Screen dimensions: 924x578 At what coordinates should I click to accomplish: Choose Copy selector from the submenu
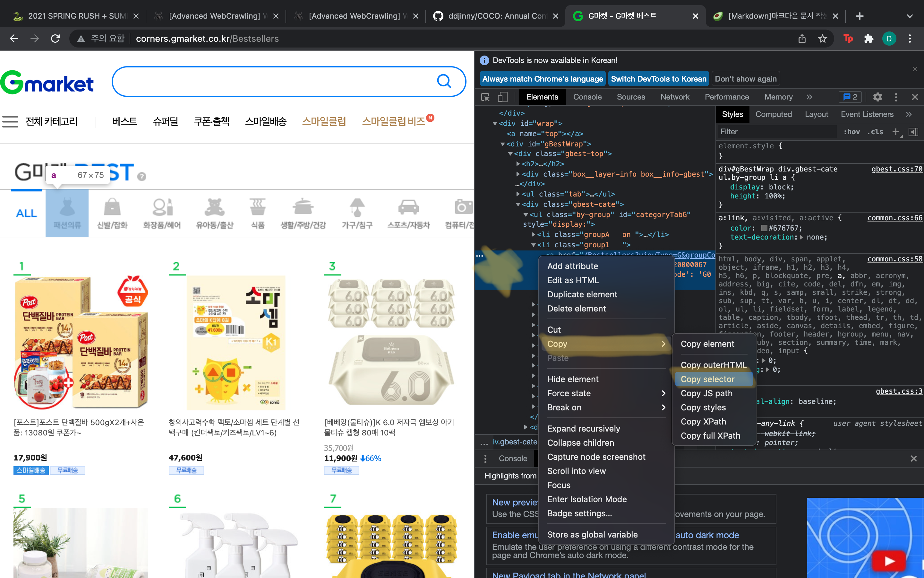click(714, 379)
